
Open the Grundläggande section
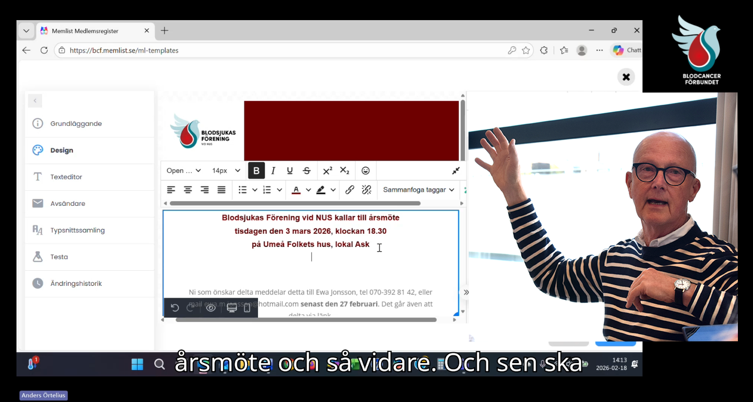coord(76,124)
